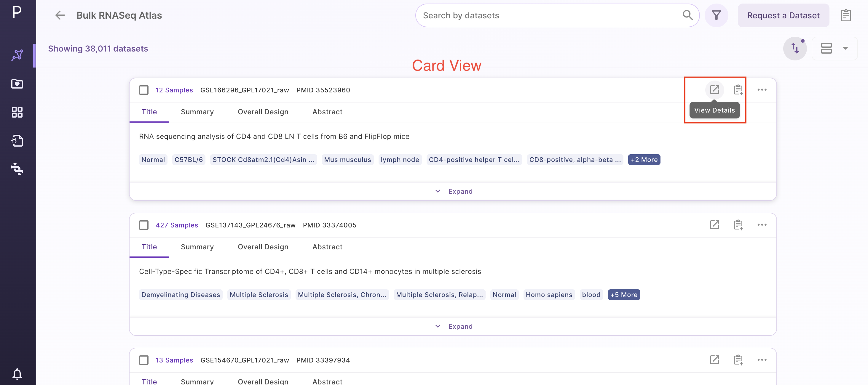Expand the GSE137143_GPL24676_raw card
Viewport: 868px width, 385px height.
pos(453,326)
